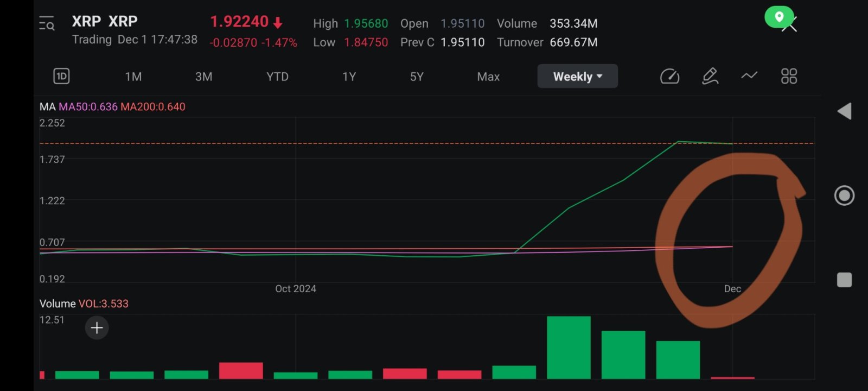
Task: Tap the tallest green volume bar
Action: pos(569,348)
